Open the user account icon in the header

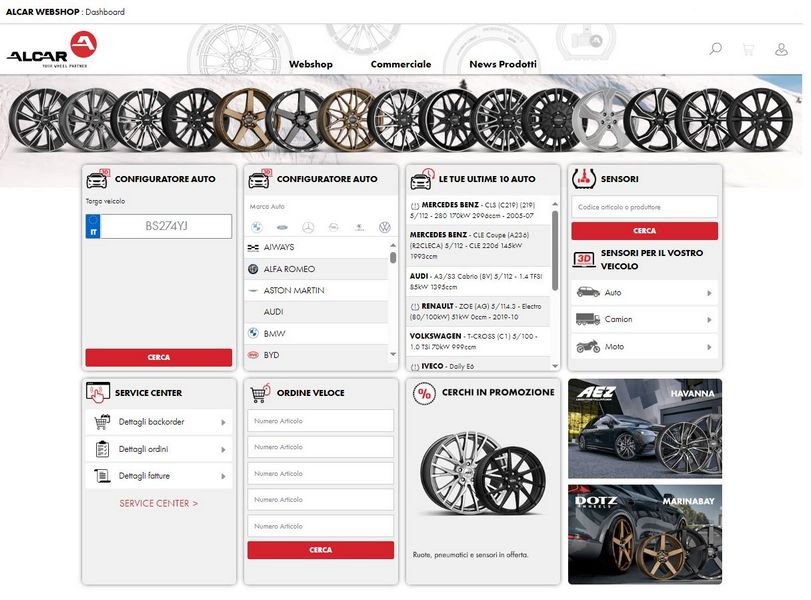781,49
